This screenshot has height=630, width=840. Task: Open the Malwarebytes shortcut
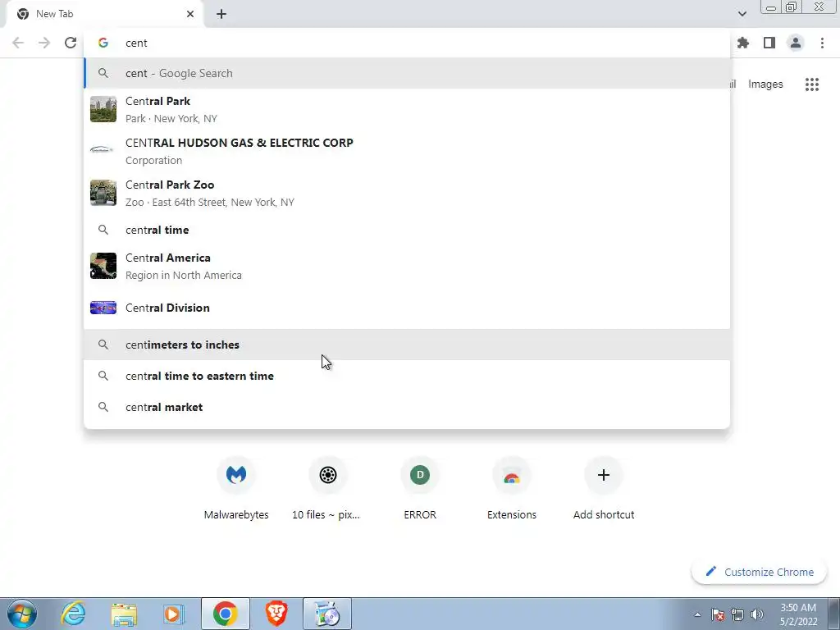[236, 488]
